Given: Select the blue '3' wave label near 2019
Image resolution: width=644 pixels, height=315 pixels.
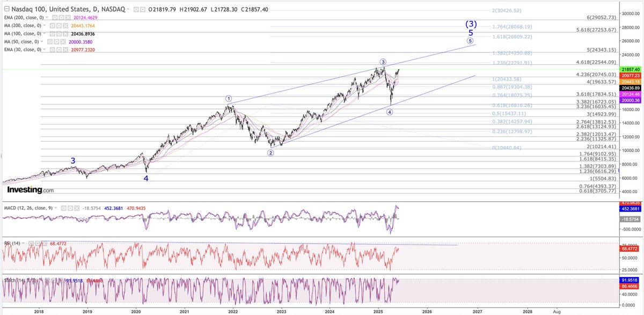Looking at the screenshot, I should [x=74, y=160].
